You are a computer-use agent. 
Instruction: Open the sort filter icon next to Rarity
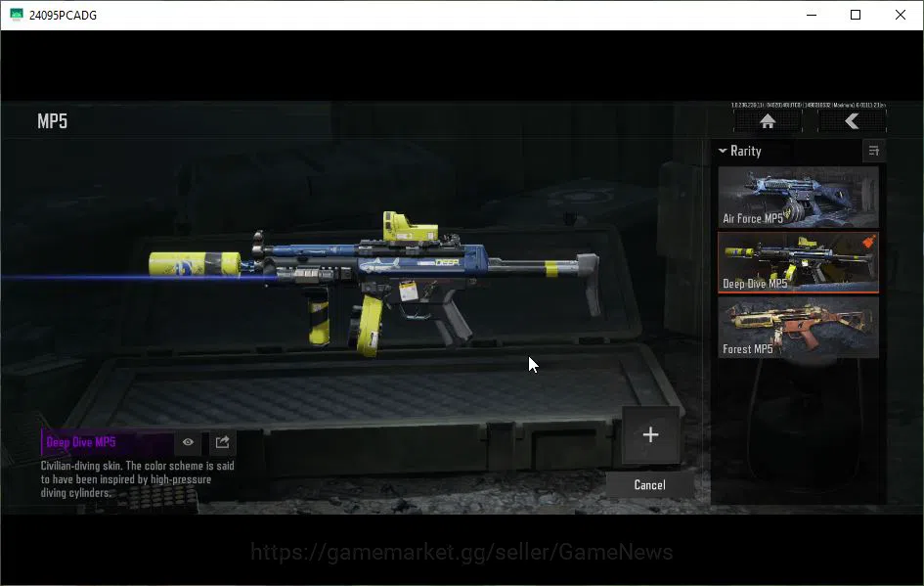pyautogui.click(x=874, y=151)
